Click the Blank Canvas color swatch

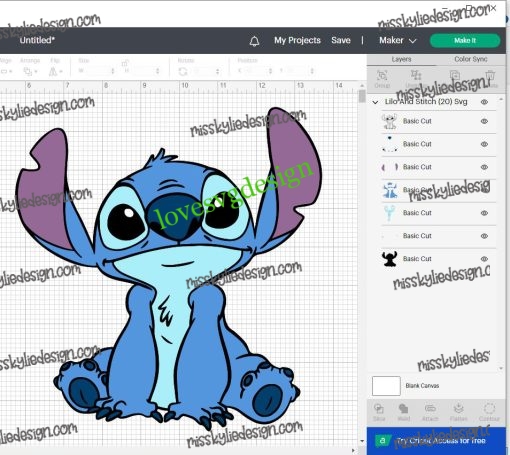pos(386,386)
